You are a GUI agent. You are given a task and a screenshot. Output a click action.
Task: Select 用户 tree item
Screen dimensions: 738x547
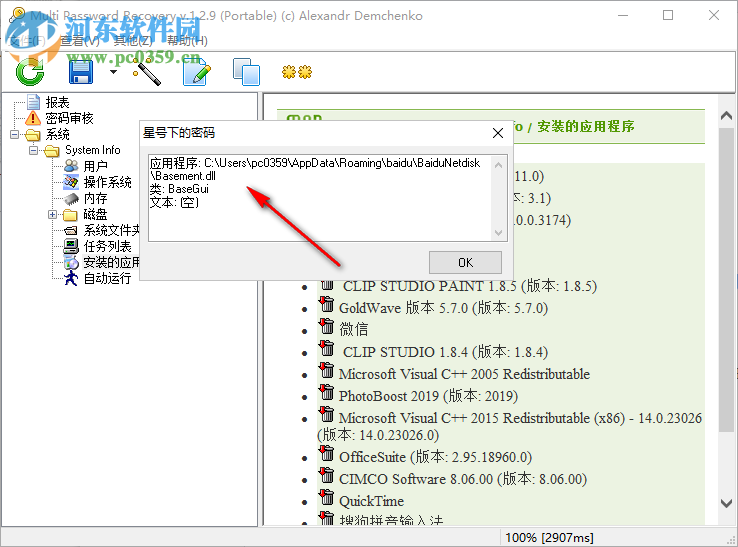pos(96,166)
